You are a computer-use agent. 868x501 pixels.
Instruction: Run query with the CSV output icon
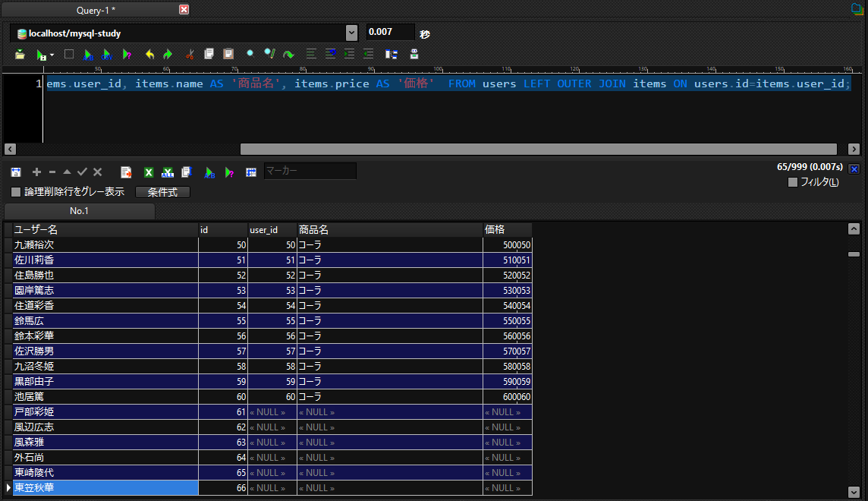click(107, 54)
